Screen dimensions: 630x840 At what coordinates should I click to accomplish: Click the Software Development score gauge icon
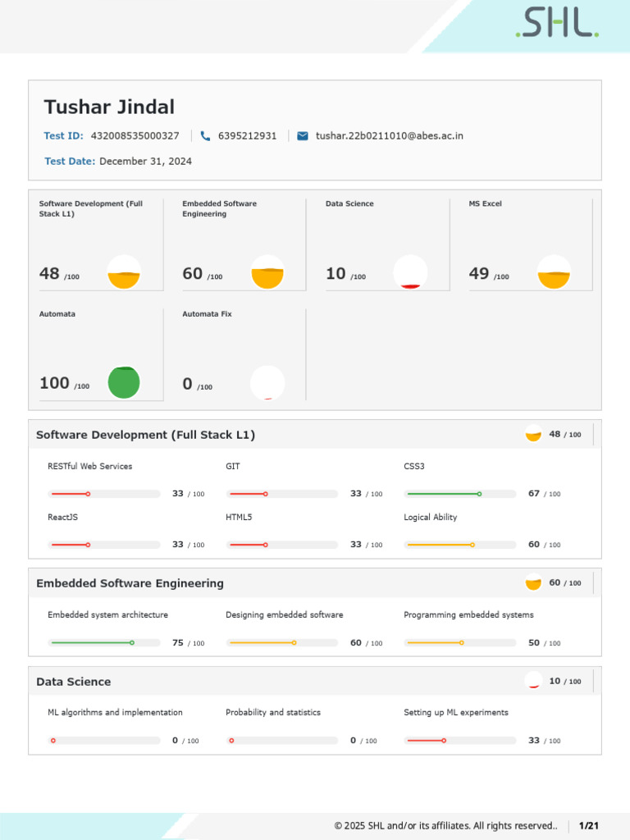point(124,272)
